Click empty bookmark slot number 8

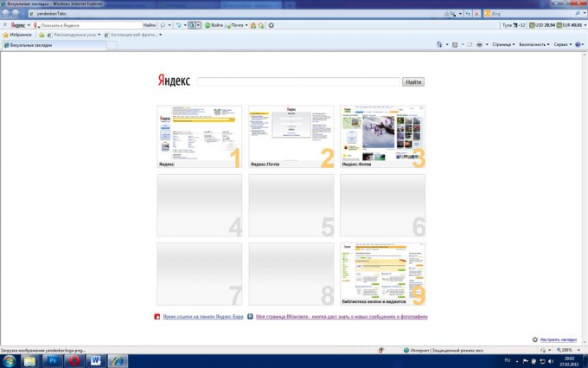(291, 274)
